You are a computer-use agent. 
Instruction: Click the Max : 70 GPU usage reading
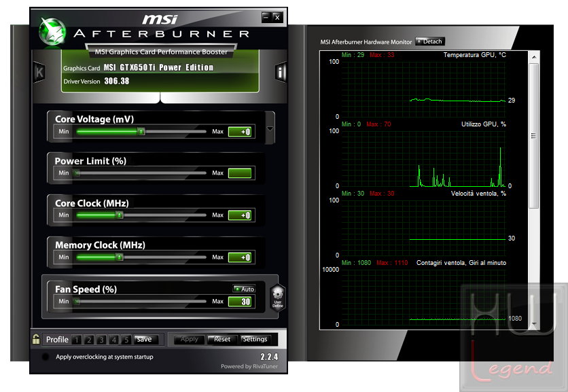pos(378,124)
